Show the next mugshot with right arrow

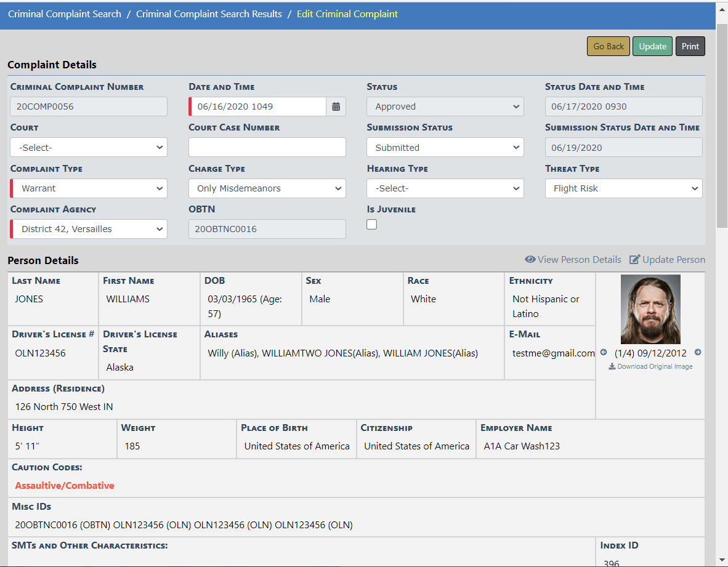(x=698, y=353)
